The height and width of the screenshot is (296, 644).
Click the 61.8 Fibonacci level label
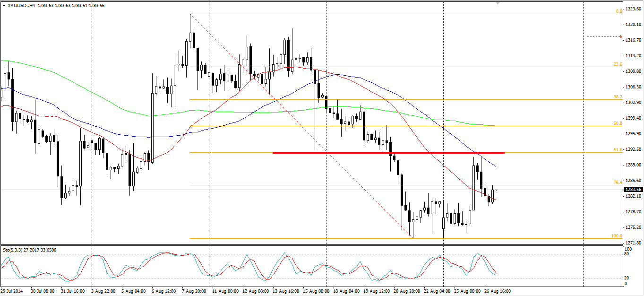[617, 149]
